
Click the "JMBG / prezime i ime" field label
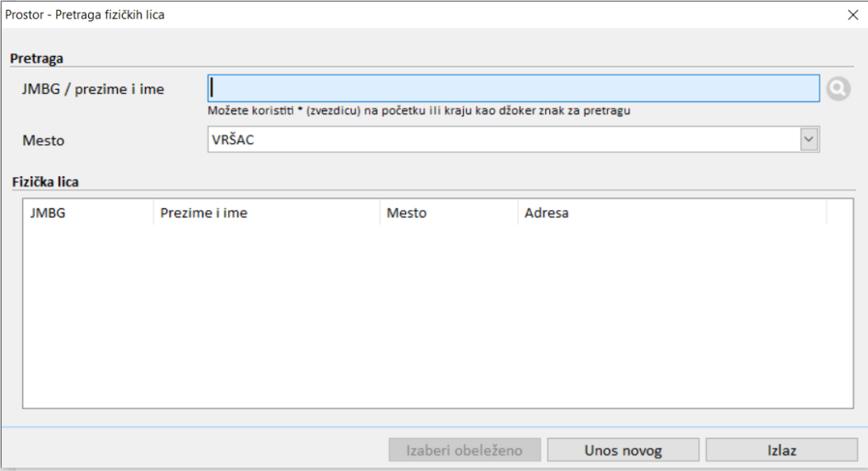pos(93,89)
